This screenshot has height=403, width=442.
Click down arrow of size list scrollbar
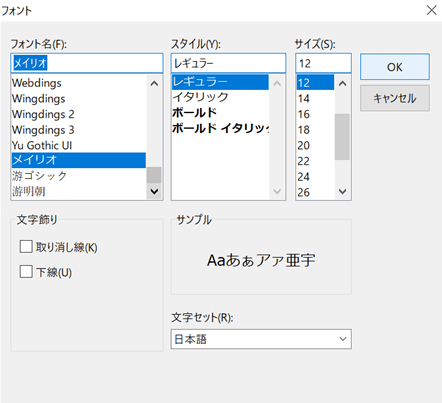(x=342, y=191)
